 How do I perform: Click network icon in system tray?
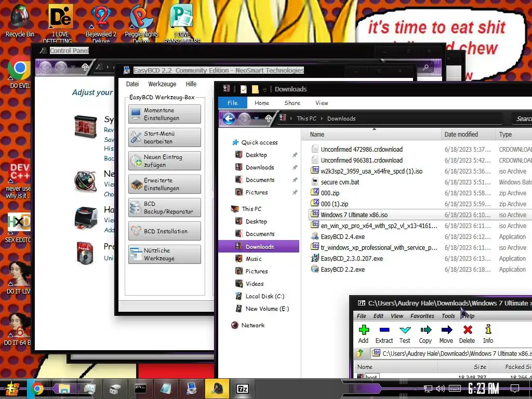coord(428,389)
